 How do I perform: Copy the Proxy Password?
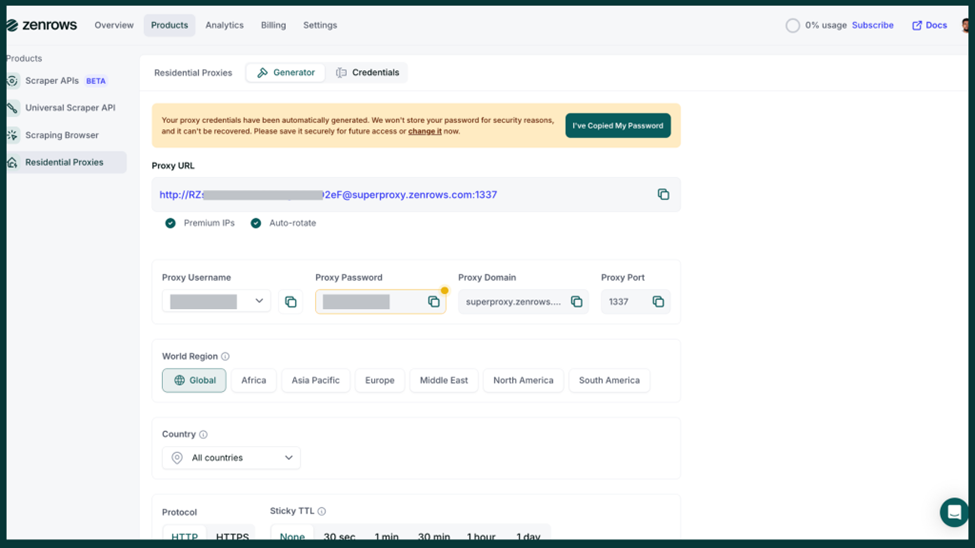coord(433,302)
